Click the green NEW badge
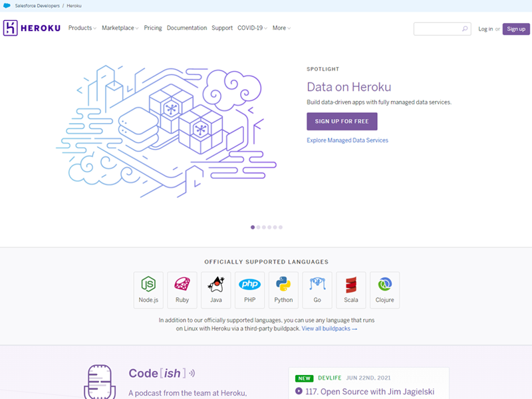Screen dimensions: 532x399 pyautogui.click(x=304, y=378)
